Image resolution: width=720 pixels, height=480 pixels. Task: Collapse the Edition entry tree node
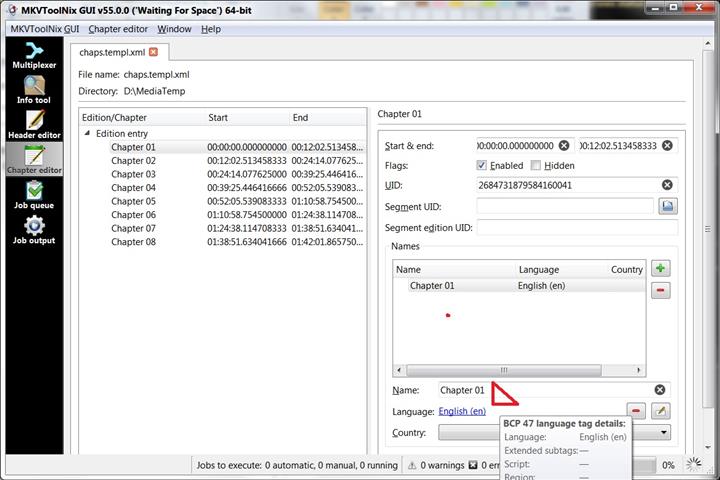pyautogui.click(x=87, y=133)
